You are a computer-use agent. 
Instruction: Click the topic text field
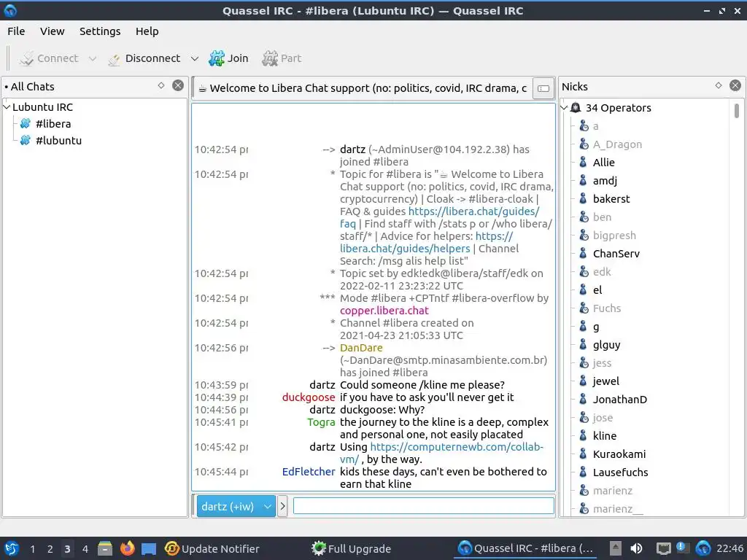[x=363, y=88]
